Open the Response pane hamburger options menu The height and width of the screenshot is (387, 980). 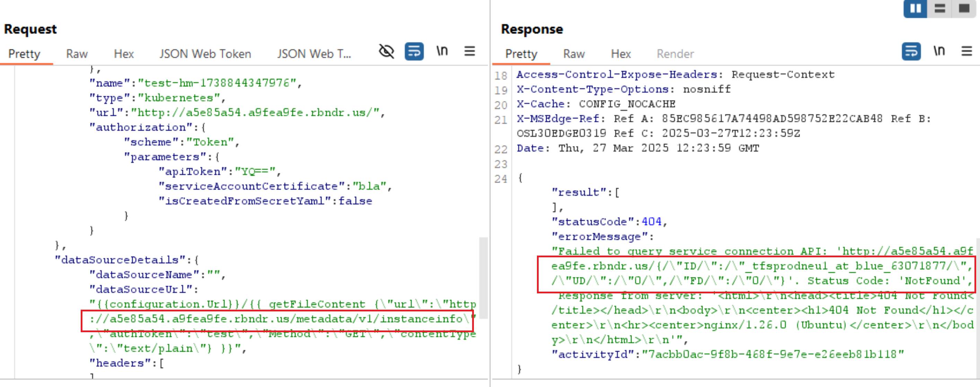[967, 51]
